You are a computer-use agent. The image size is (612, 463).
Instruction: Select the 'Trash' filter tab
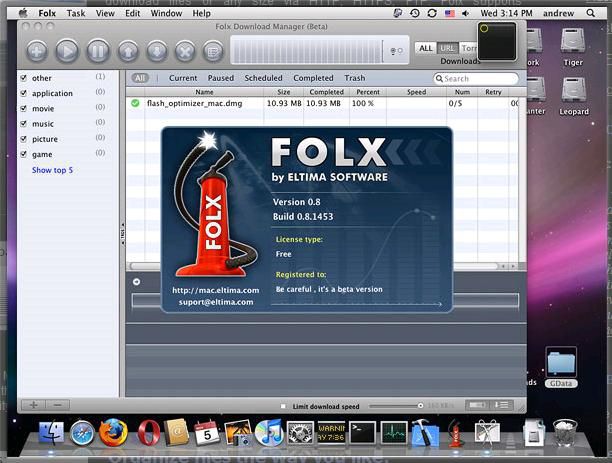point(355,78)
